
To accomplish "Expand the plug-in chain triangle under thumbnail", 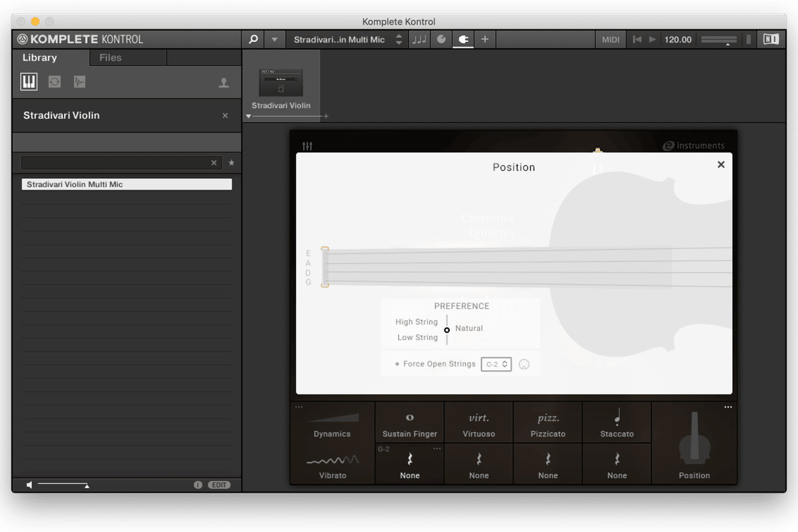I will click(248, 116).
